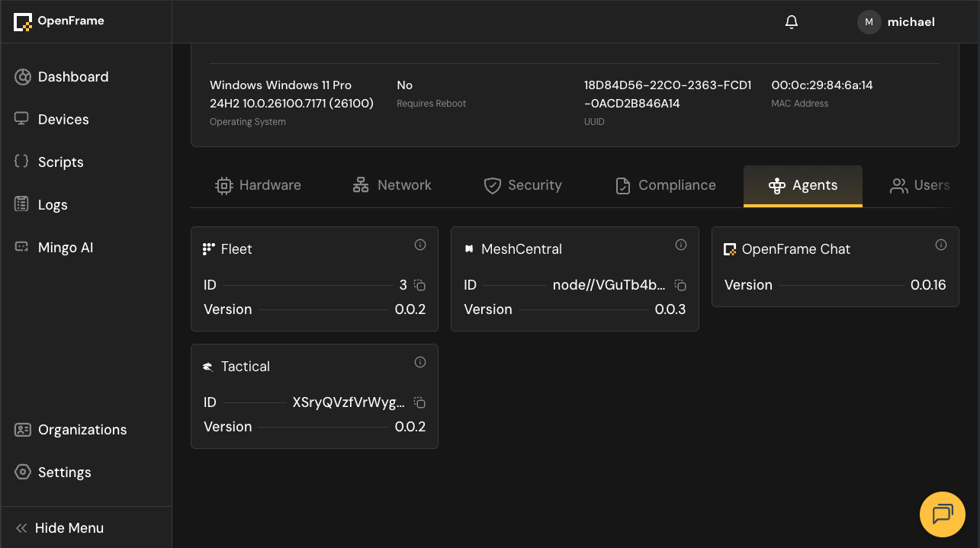Open the Scripts section

tap(85, 162)
